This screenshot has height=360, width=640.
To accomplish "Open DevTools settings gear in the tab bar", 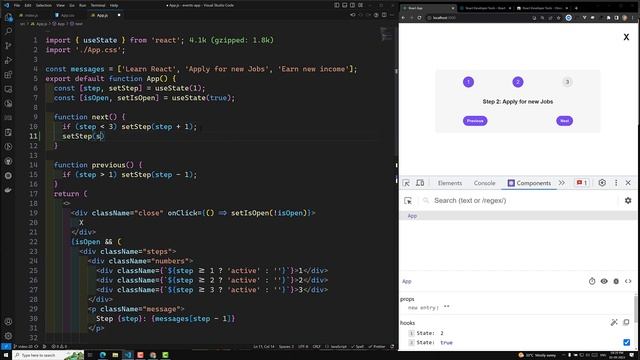I will point(602,183).
